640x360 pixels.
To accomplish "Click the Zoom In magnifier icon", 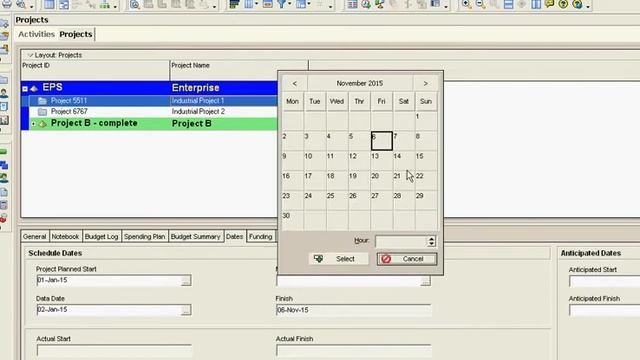I will tap(466, 4).
